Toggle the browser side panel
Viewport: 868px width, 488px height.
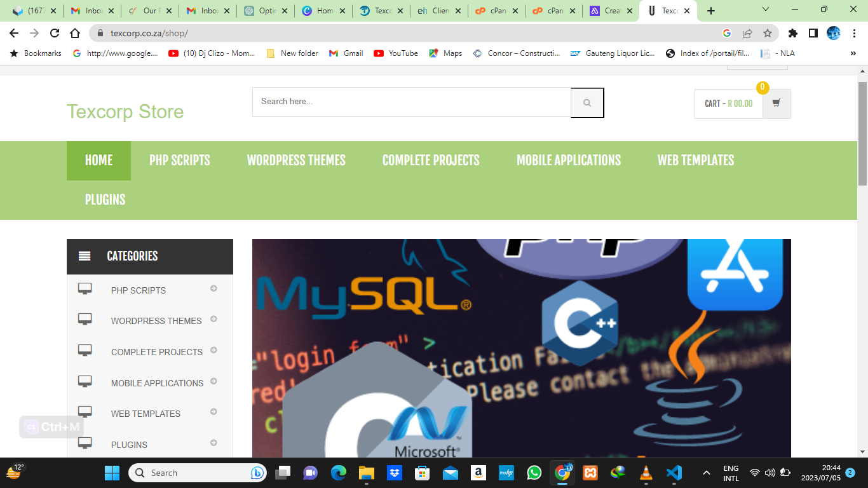click(x=813, y=34)
